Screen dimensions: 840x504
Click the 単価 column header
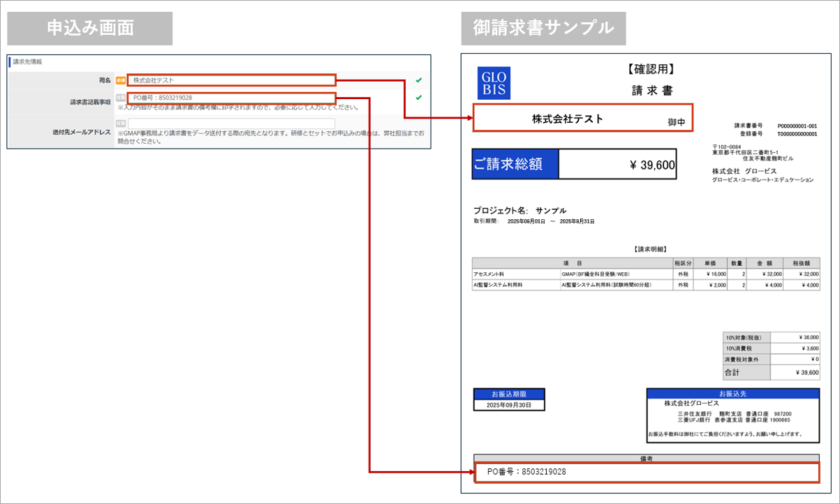click(711, 263)
